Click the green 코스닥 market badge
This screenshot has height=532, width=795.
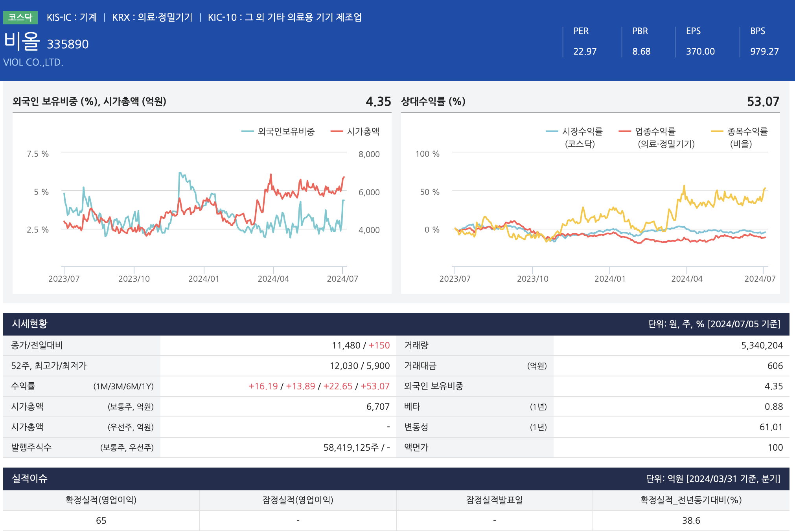pos(20,17)
